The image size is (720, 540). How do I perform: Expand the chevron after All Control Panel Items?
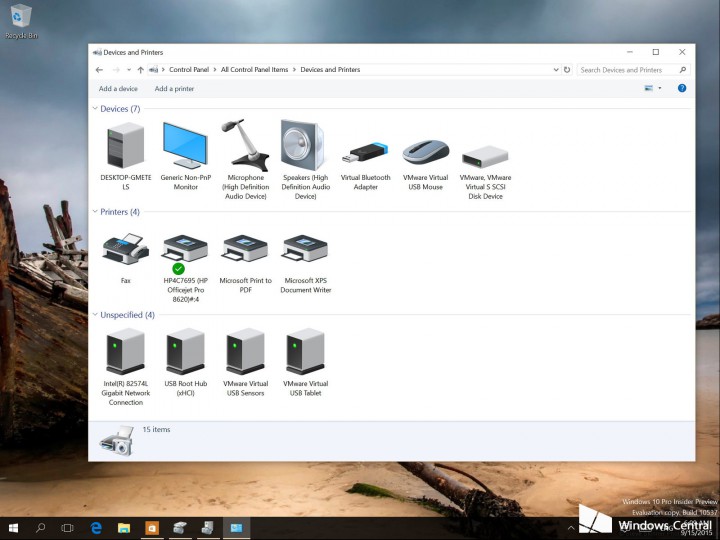click(294, 70)
